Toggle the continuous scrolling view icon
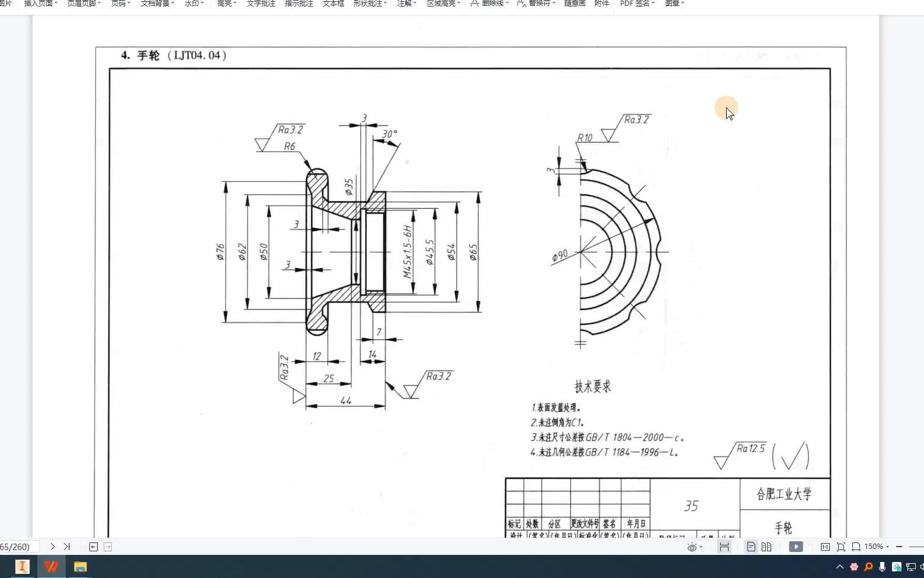Screen dimensions: 924x578 (724, 547)
